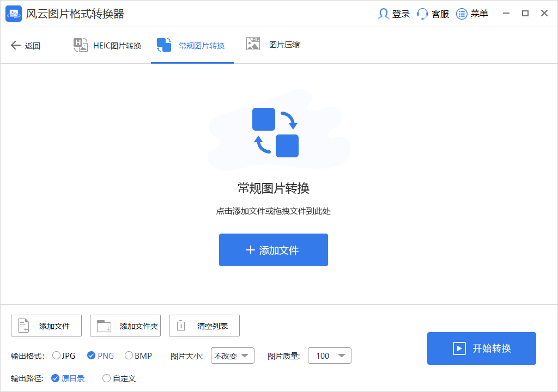The width and height of the screenshot is (558, 392).
Task: Open the 菜单 icon in title bar
Action: point(460,14)
